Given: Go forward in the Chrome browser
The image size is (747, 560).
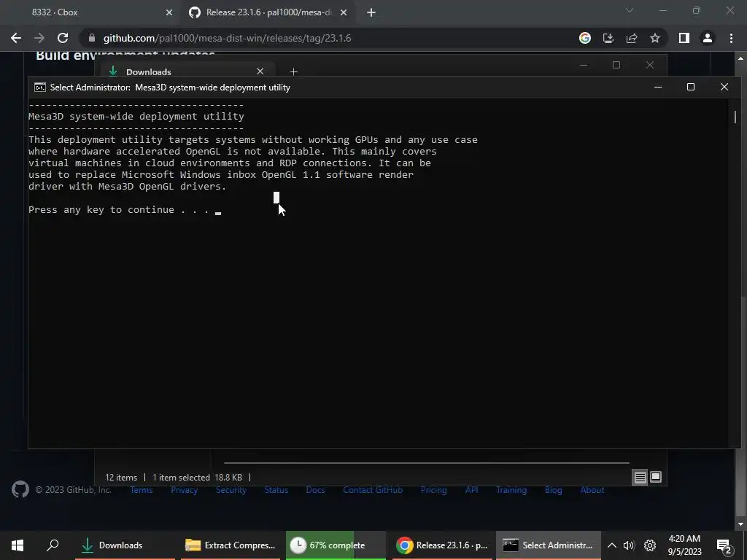Looking at the screenshot, I should tap(39, 38).
